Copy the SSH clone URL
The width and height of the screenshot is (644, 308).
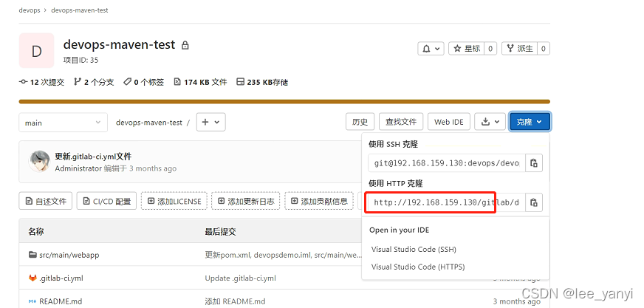534,163
